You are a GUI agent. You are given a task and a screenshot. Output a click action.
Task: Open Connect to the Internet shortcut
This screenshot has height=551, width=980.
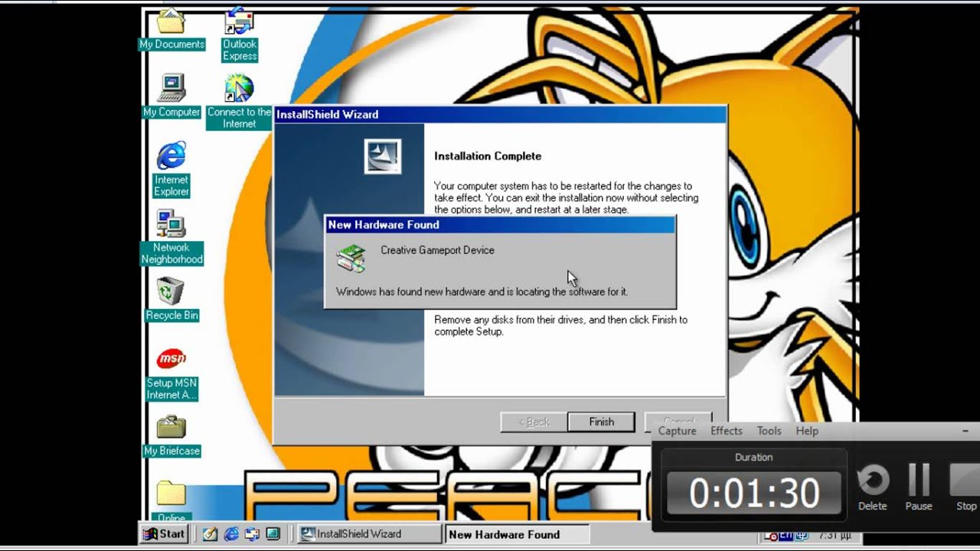point(239,102)
